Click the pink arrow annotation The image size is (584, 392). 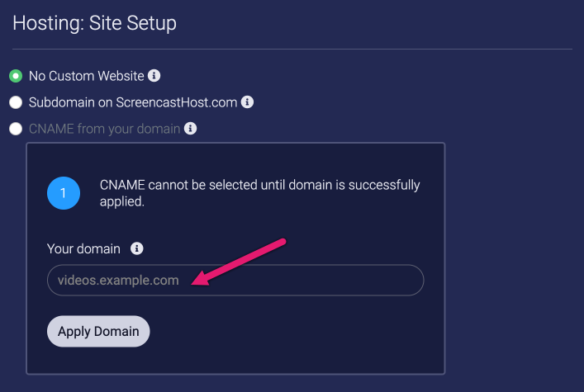click(x=239, y=262)
